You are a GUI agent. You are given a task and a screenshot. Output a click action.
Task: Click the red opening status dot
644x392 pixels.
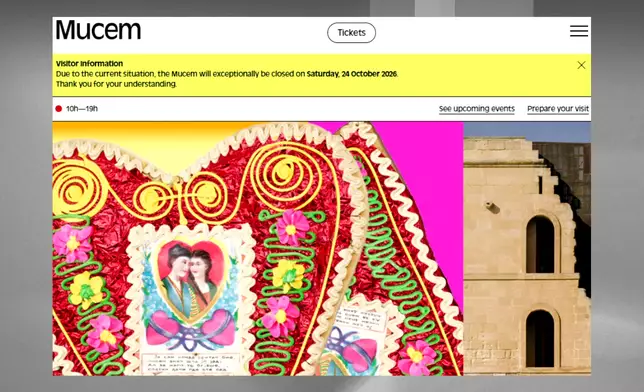coord(59,109)
